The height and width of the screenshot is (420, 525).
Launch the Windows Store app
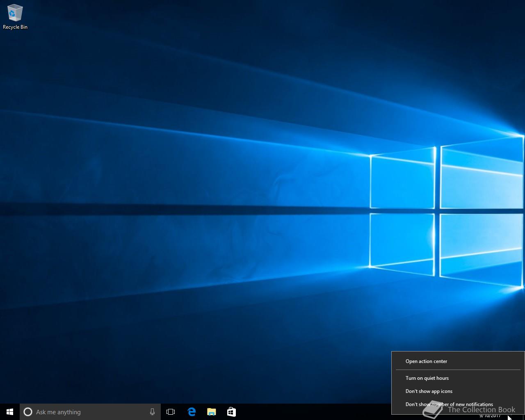(x=231, y=412)
